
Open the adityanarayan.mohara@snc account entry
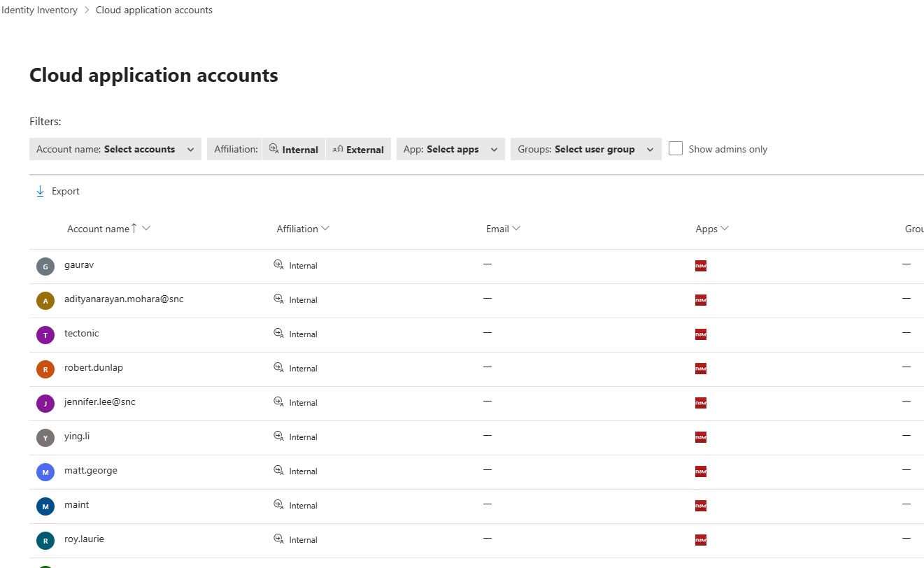pyautogui.click(x=123, y=299)
